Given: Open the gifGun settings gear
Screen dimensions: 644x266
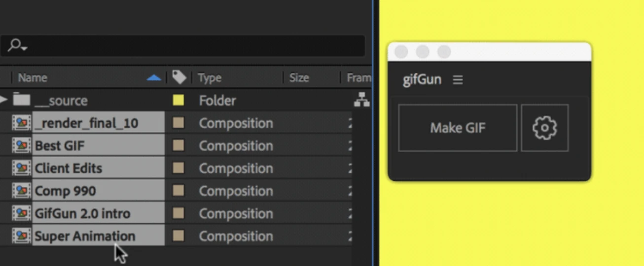Looking at the screenshot, I should click(545, 128).
